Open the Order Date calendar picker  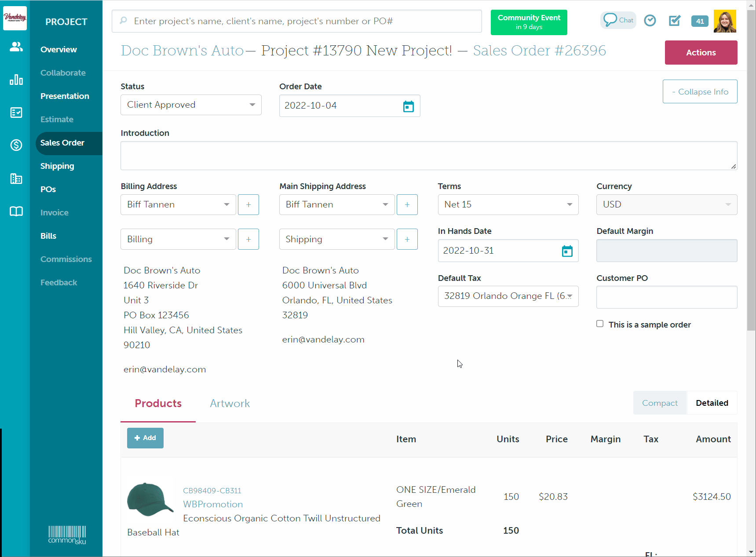(x=408, y=106)
